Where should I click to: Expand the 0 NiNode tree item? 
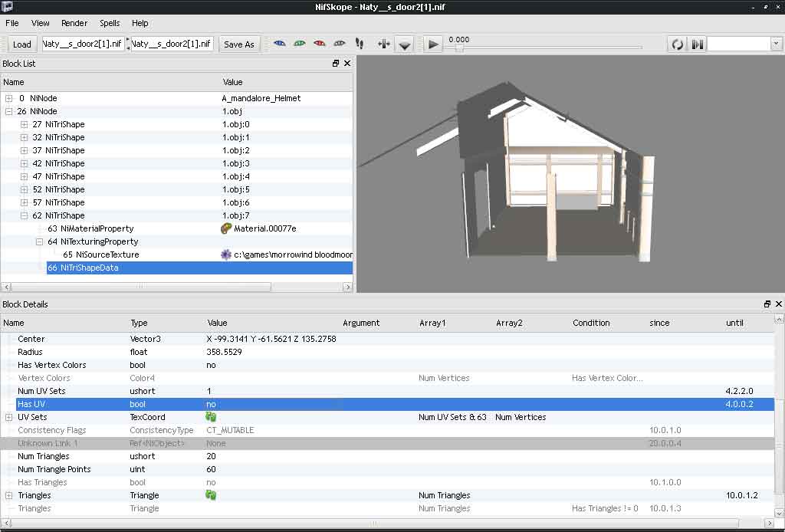coord(9,98)
